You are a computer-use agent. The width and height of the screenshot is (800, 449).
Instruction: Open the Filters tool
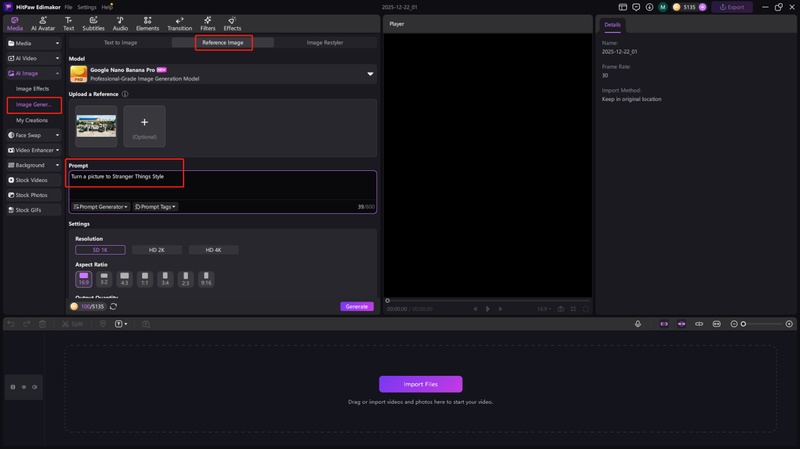point(208,23)
